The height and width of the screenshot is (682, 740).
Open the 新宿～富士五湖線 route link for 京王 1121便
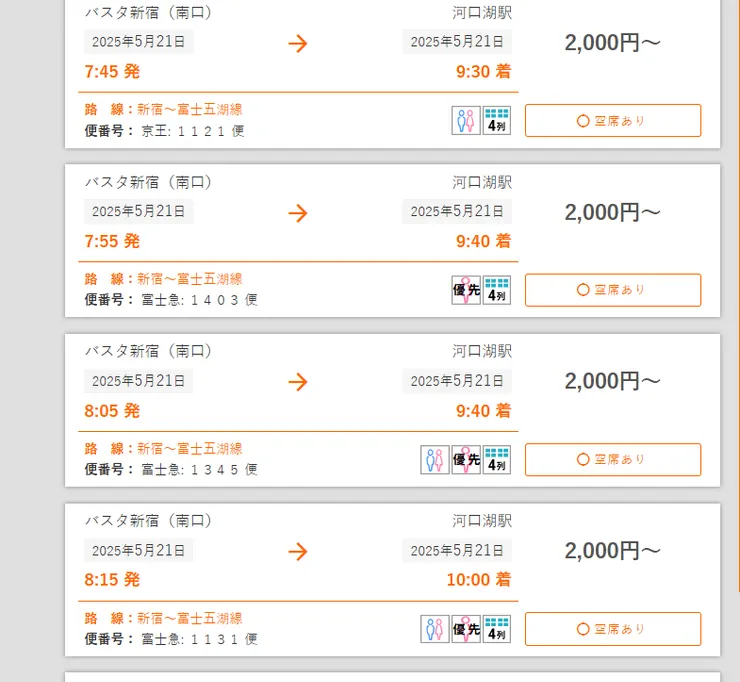pos(190,110)
